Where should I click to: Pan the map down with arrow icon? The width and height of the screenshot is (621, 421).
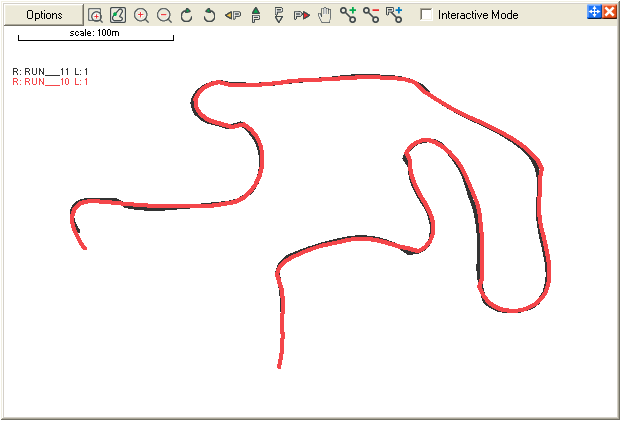coord(278,15)
